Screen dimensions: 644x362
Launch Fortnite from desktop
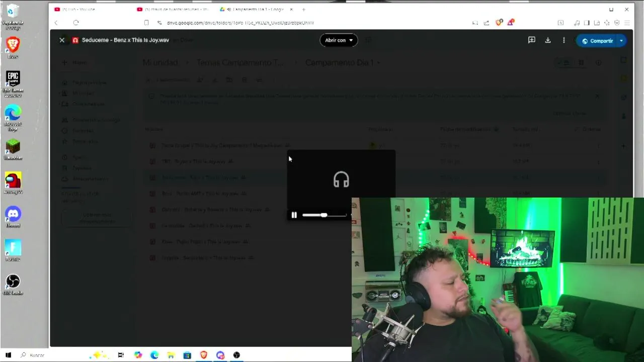13,251
